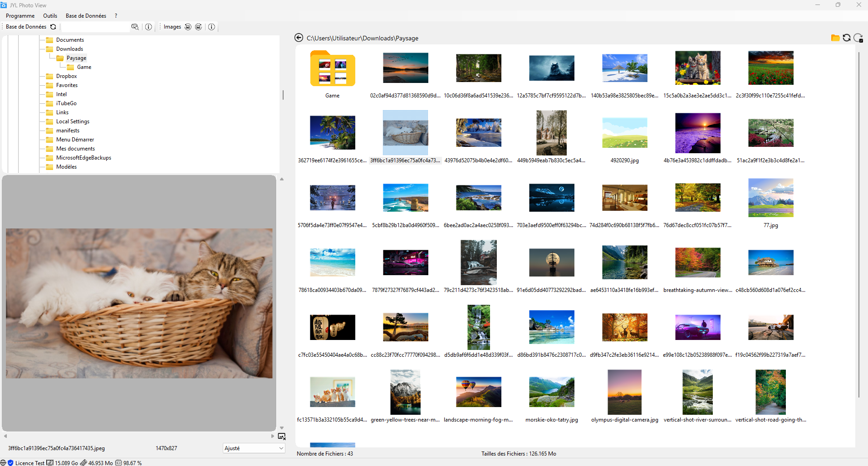The width and height of the screenshot is (868, 466).
Task: Click the database search input field
Action: coord(95,27)
